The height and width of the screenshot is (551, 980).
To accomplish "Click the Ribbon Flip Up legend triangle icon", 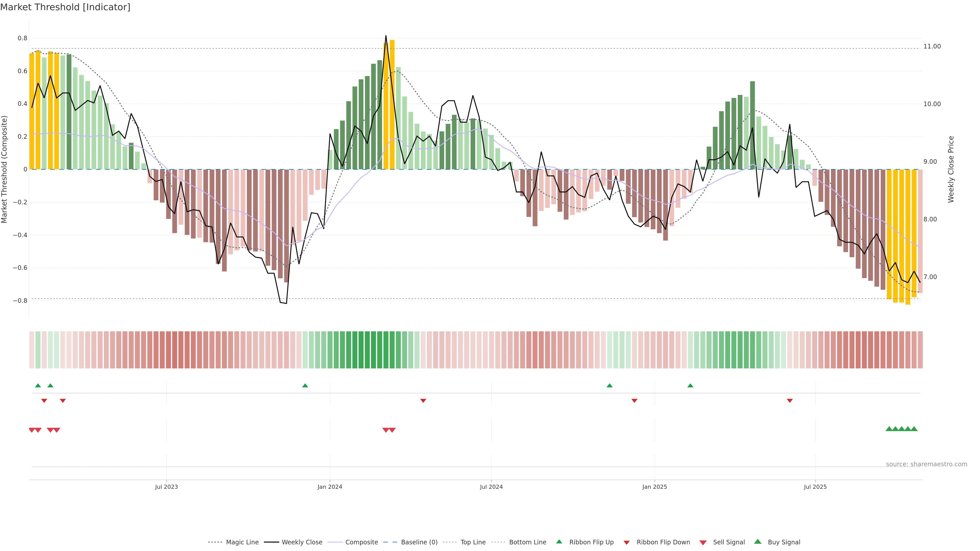I will (559, 542).
